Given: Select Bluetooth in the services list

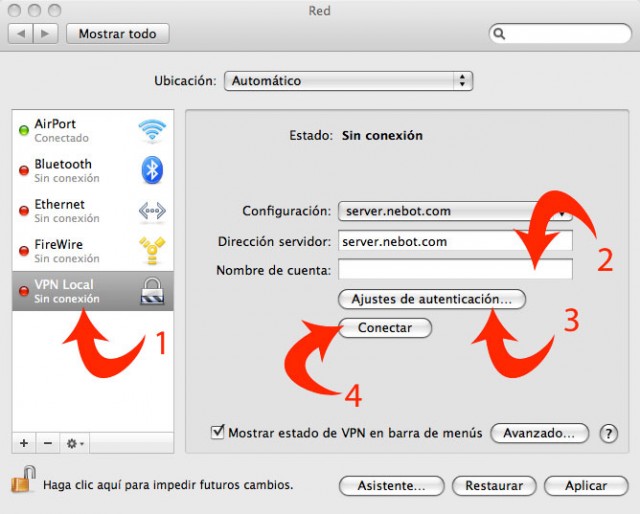Looking at the screenshot, I should tap(93, 170).
